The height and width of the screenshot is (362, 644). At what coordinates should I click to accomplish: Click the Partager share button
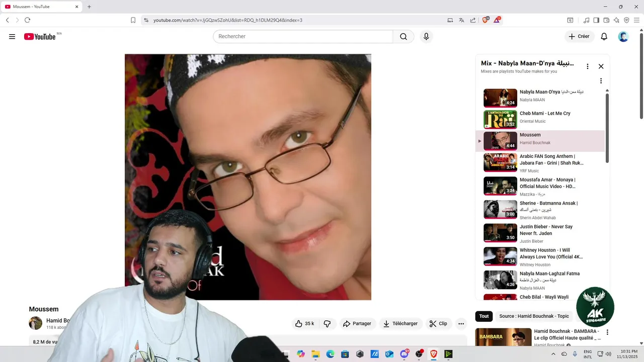coord(357,324)
